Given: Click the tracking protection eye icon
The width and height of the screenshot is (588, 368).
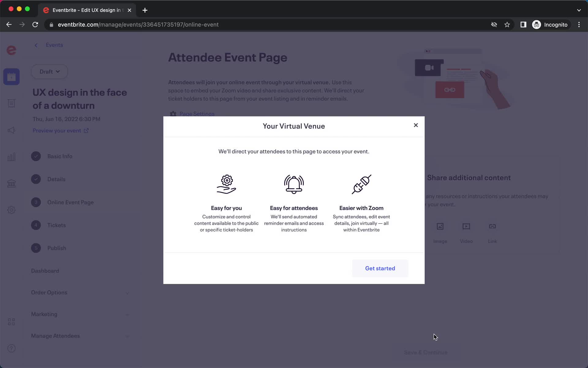Looking at the screenshot, I should click(x=494, y=25).
